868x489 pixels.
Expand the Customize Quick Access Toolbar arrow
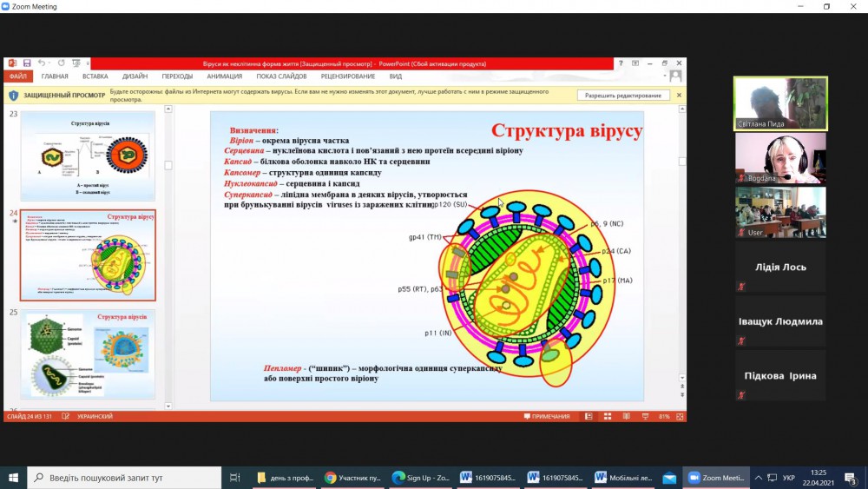coord(86,63)
